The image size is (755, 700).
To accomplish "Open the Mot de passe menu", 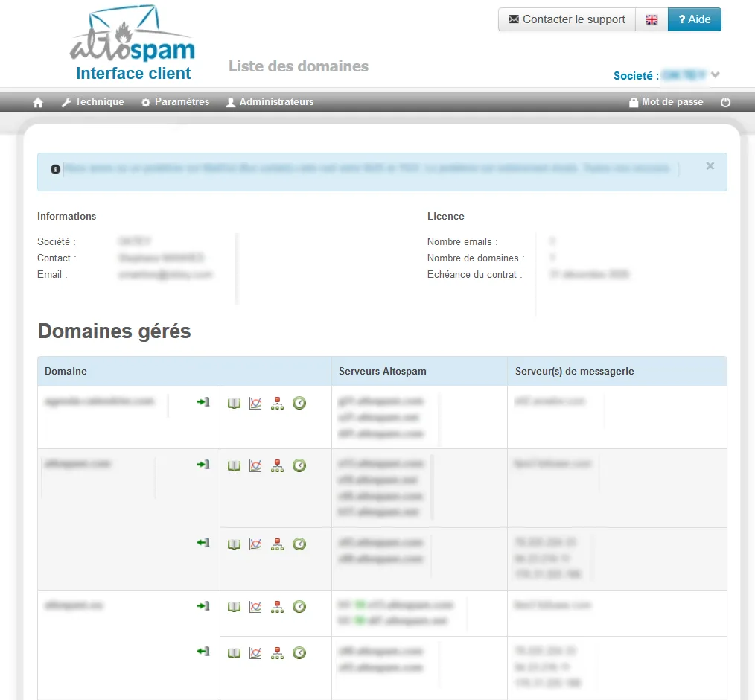I will 666,102.
